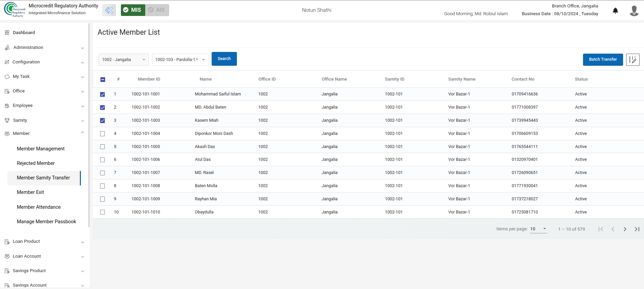
Task: Click the Batch Transfer button
Action: [603, 59]
